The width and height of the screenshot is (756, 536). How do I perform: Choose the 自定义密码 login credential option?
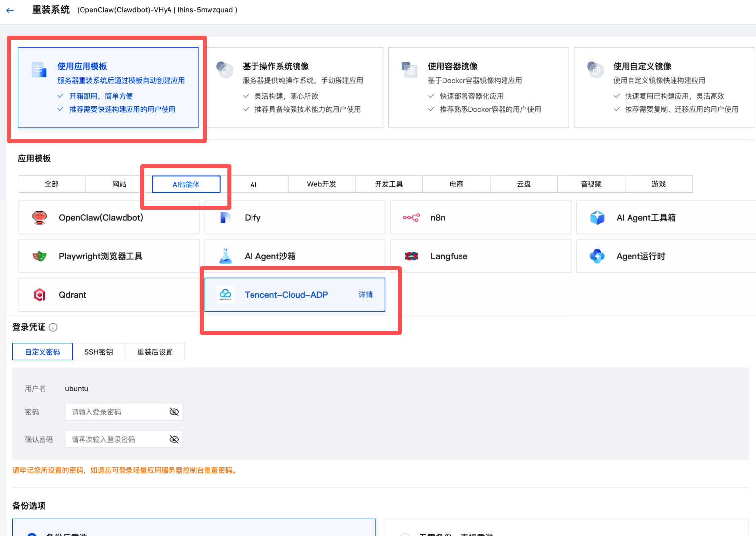tap(42, 352)
